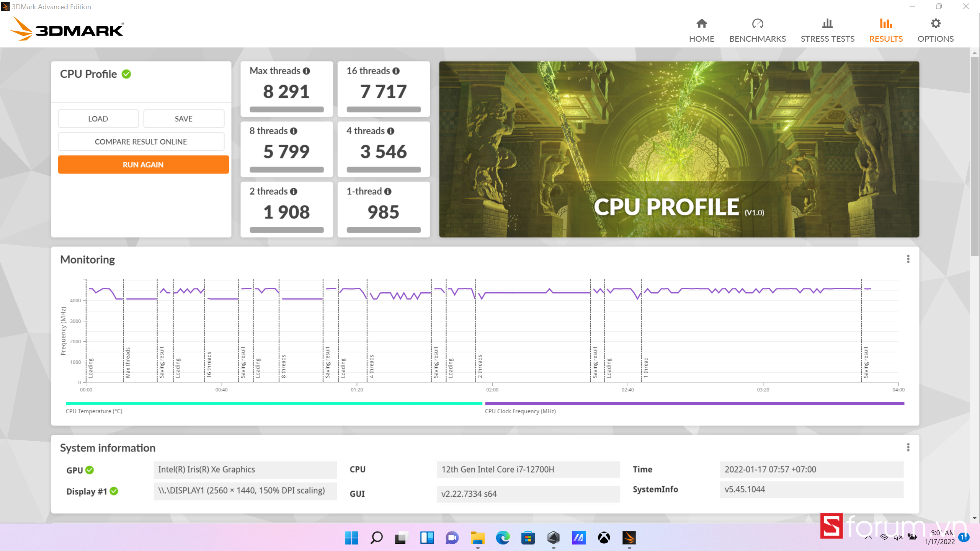Select the Intel Iris Xe Graphics field

click(x=245, y=469)
